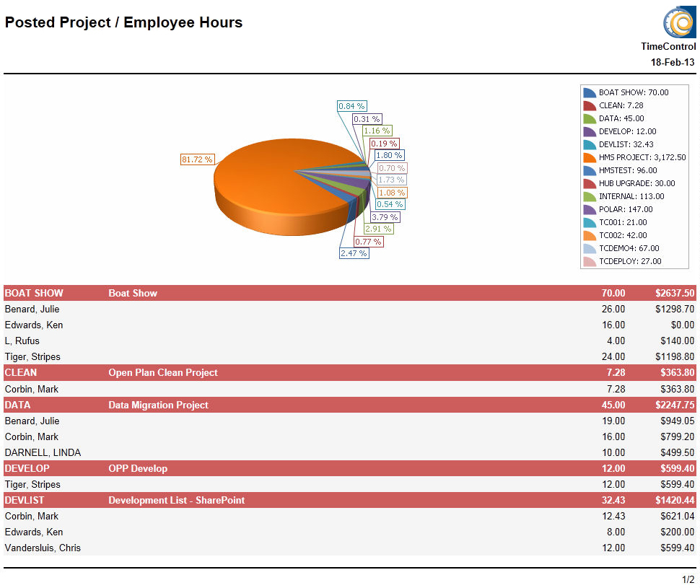Select the L, Rufus employee row

pos(350,341)
